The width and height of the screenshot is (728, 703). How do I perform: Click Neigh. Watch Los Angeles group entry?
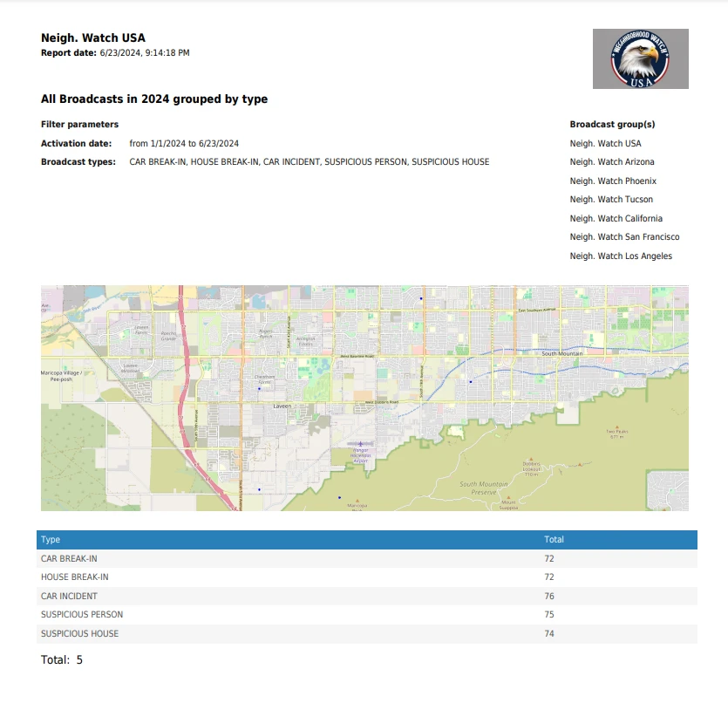(x=621, y=256)
